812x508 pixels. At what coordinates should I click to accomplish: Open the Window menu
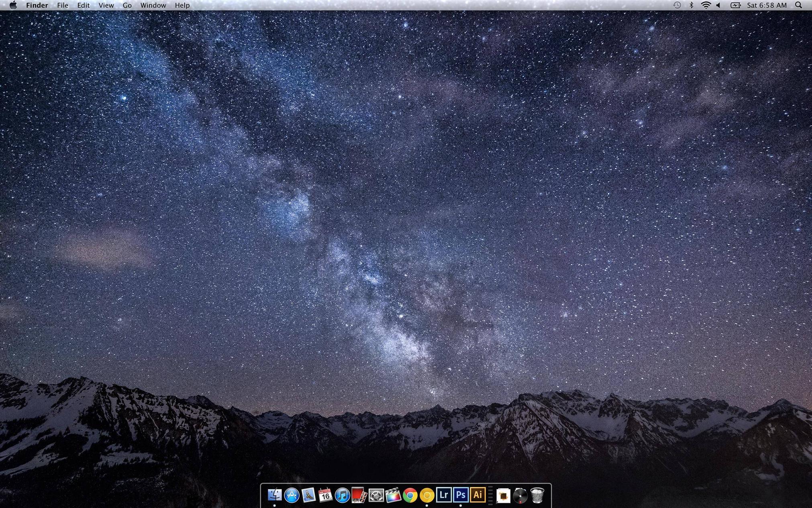click(x=153, y=5)
